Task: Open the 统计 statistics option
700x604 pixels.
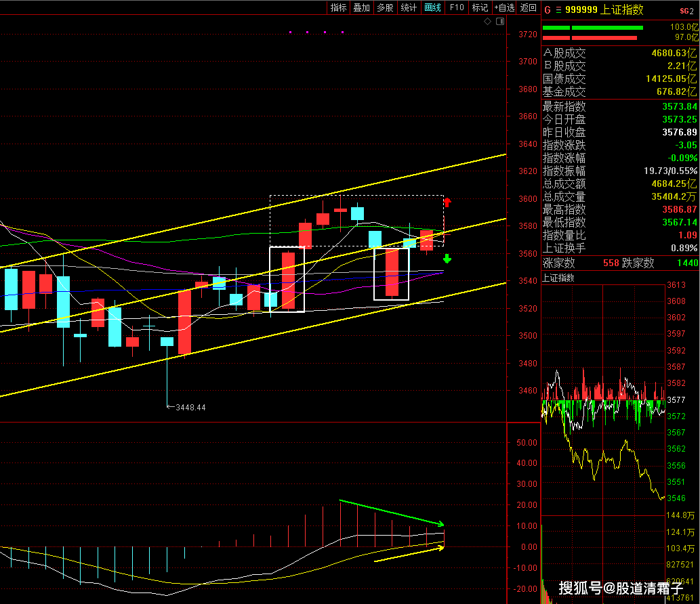Action: [409, 7]
